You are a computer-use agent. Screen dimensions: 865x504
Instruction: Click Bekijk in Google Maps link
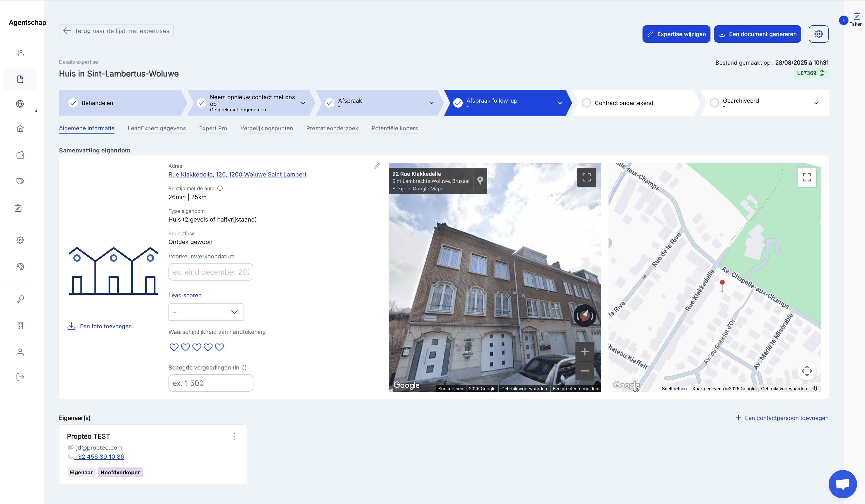tap(417, 189)
